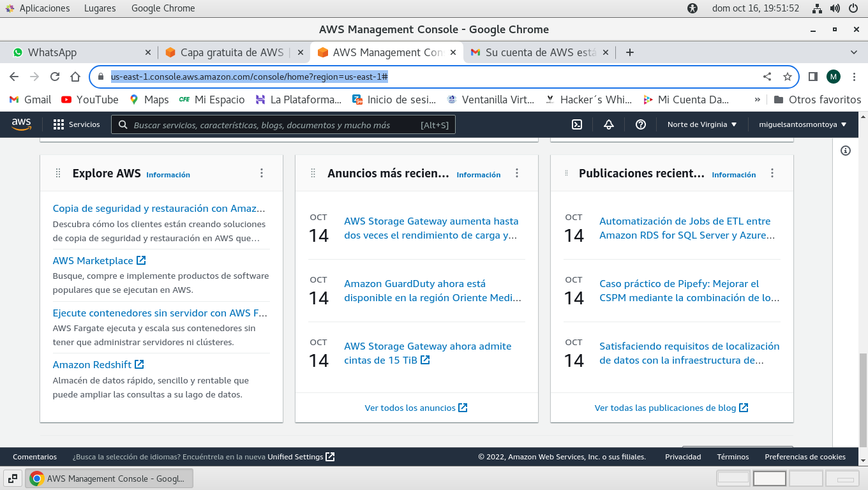Open the Aplicaciones menu in top panel
868x490 pixels.
click(44, 8)
